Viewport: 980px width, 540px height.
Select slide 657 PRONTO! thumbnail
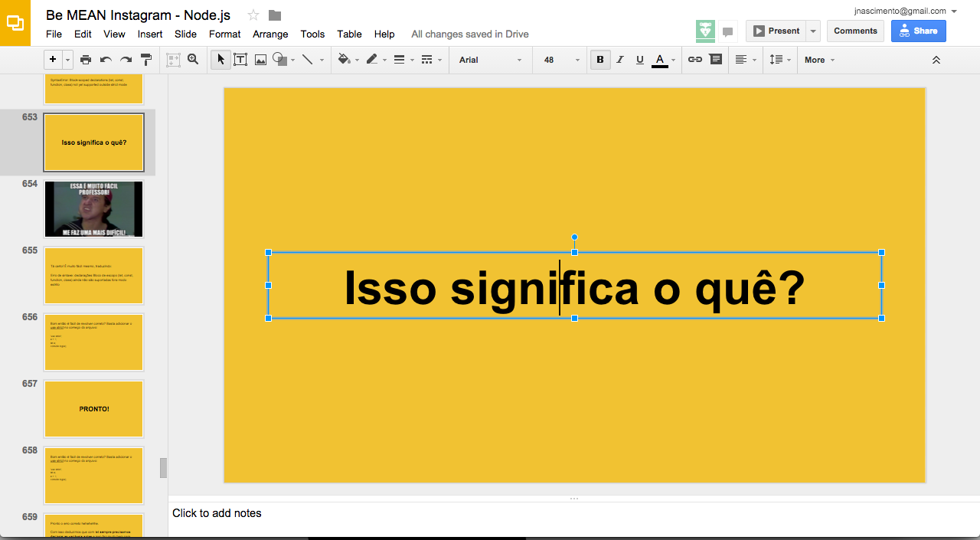[x=94, y=409]
